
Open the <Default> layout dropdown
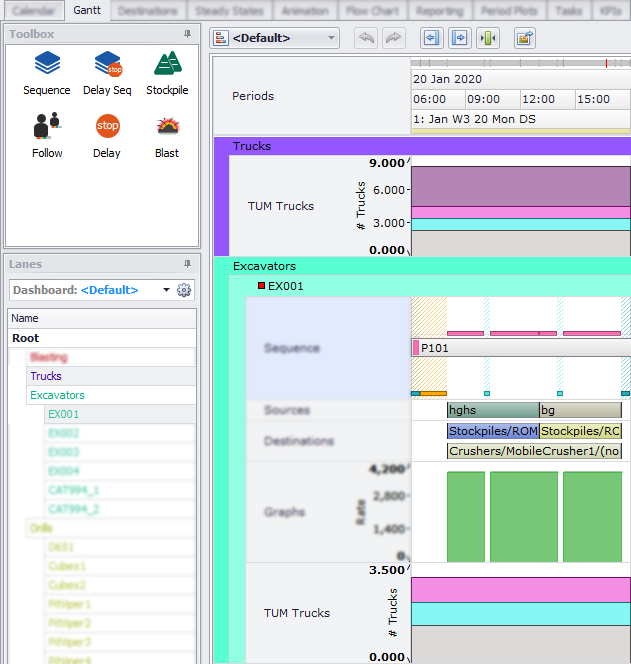coord(276,38)
